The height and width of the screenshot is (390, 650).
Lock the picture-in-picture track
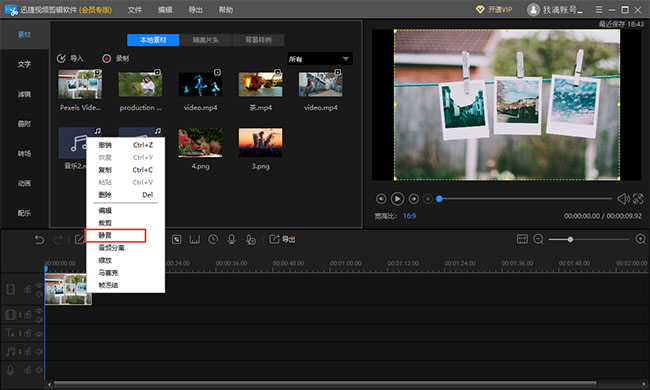[27, 315]
